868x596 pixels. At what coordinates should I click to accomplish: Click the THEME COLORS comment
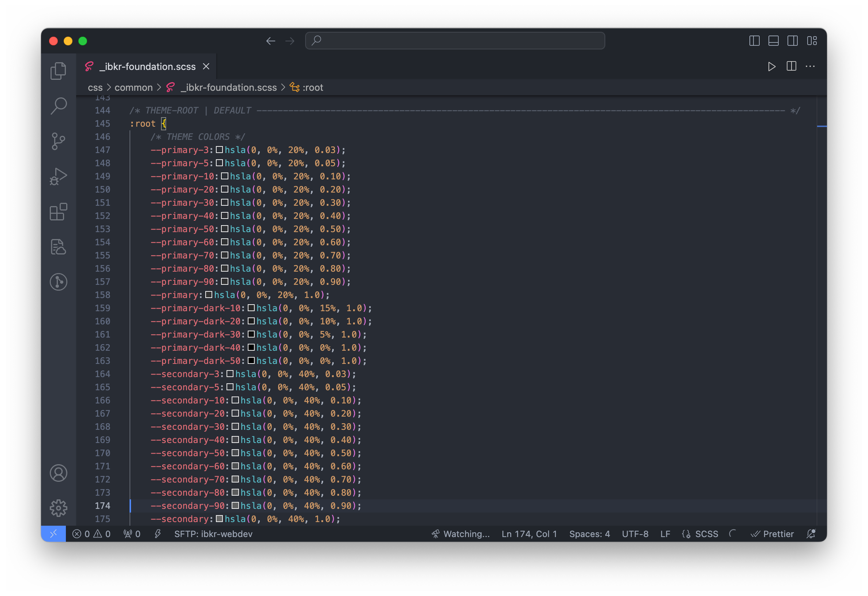[198, 137]
